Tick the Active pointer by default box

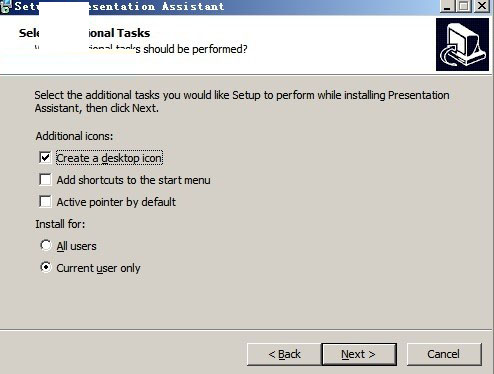pyautogui.click(x=45, y=202)
